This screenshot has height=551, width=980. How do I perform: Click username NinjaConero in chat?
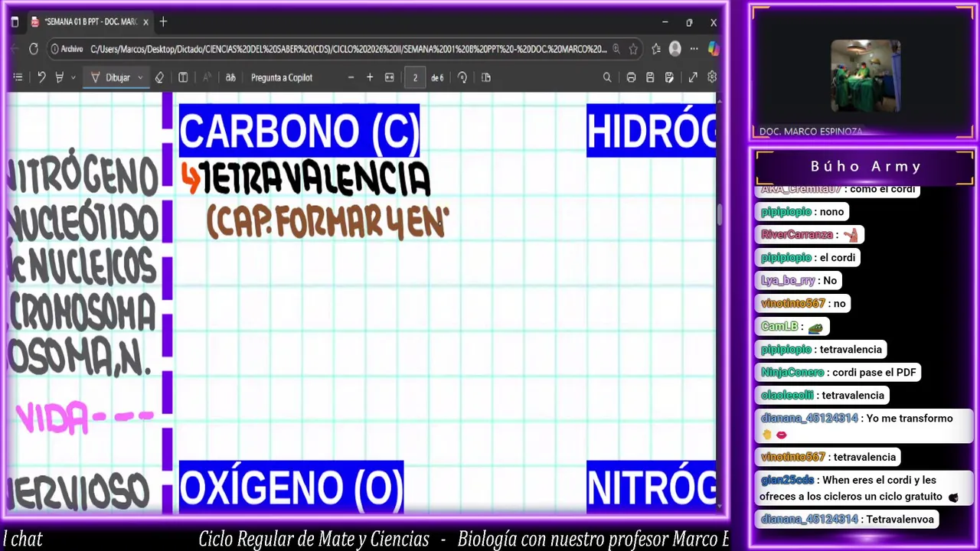(792, 372)
